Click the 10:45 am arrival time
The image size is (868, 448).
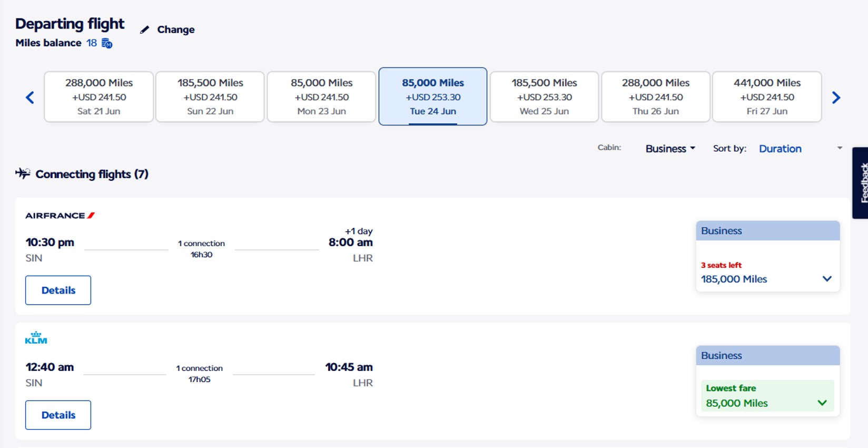349,367
